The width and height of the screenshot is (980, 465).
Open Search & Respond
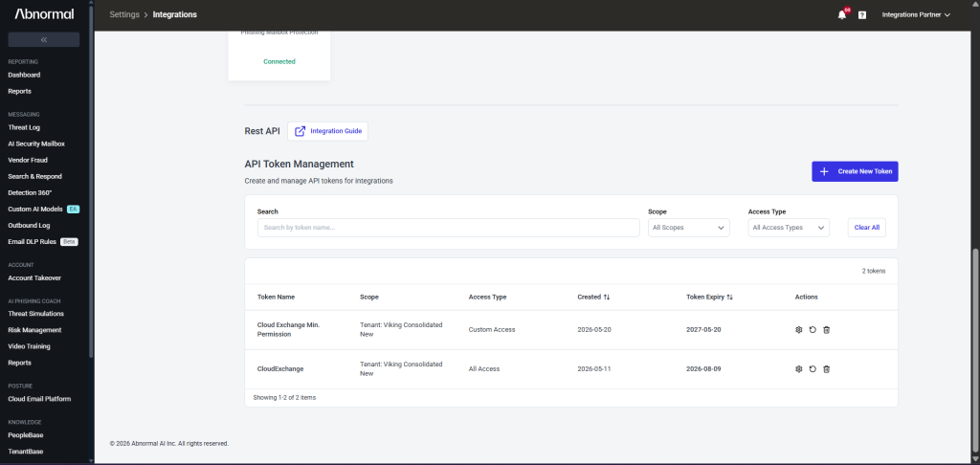[x=35, y=176]
